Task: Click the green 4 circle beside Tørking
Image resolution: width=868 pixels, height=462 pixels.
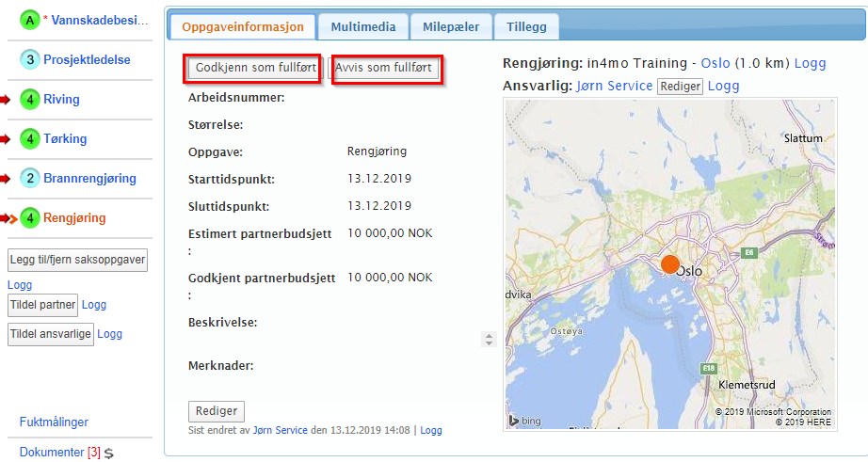Action: (30, 139)
